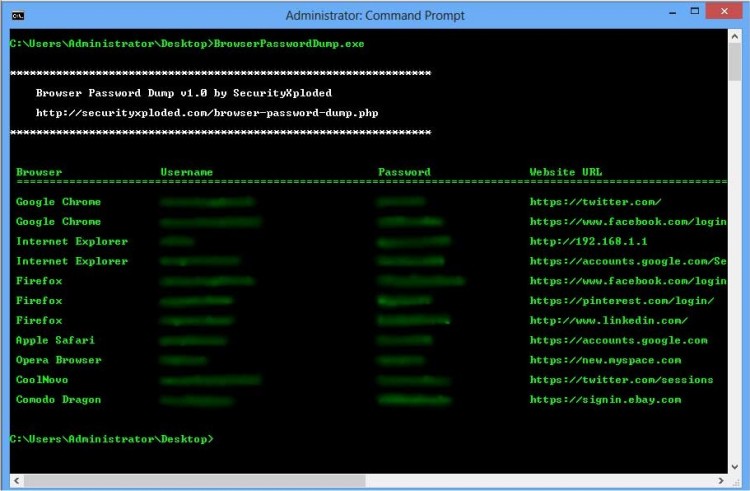This screenshot has height=491, width=750.
Task: Minimize the Command Prompt window
Action: coord(673,13)
